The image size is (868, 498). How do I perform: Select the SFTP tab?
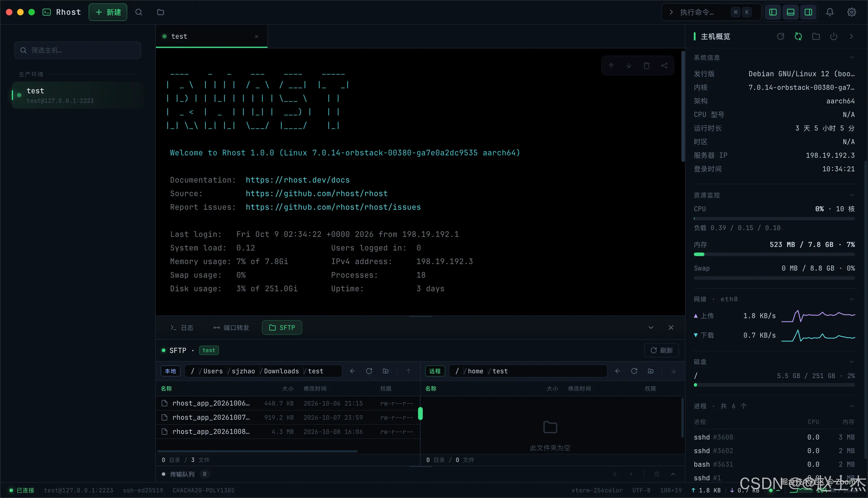282,328
